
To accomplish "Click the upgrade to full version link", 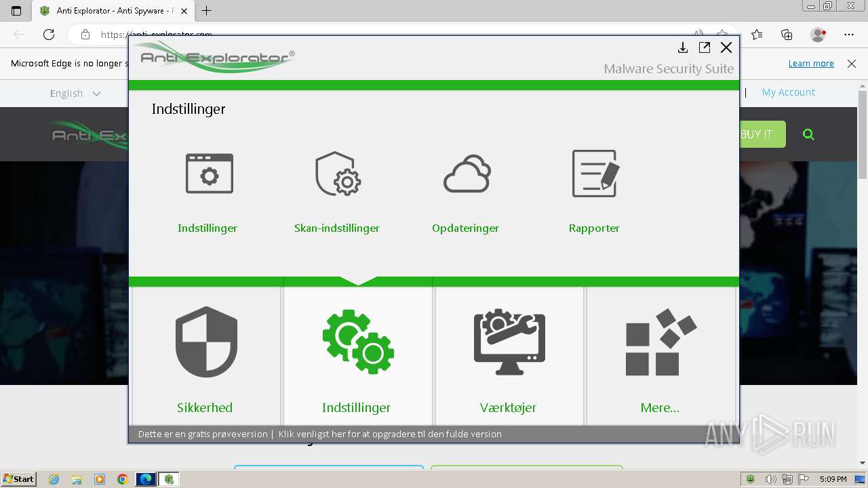I will pos(390,434).
